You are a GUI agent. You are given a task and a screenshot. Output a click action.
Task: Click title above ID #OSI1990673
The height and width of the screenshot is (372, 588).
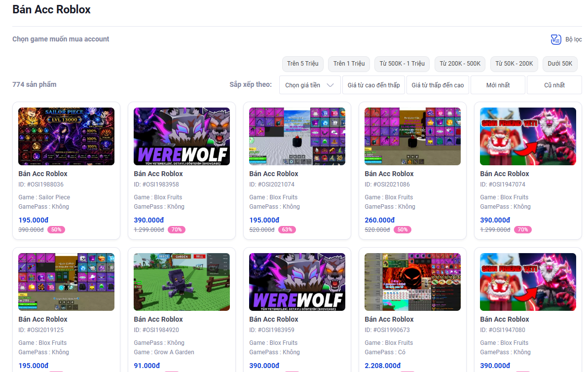(389, 319)
